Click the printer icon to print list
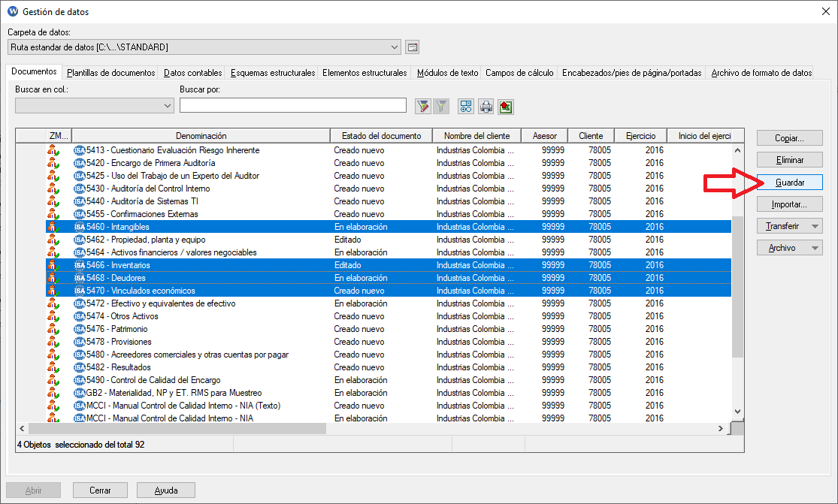838x504 pixels. point(486,106)
